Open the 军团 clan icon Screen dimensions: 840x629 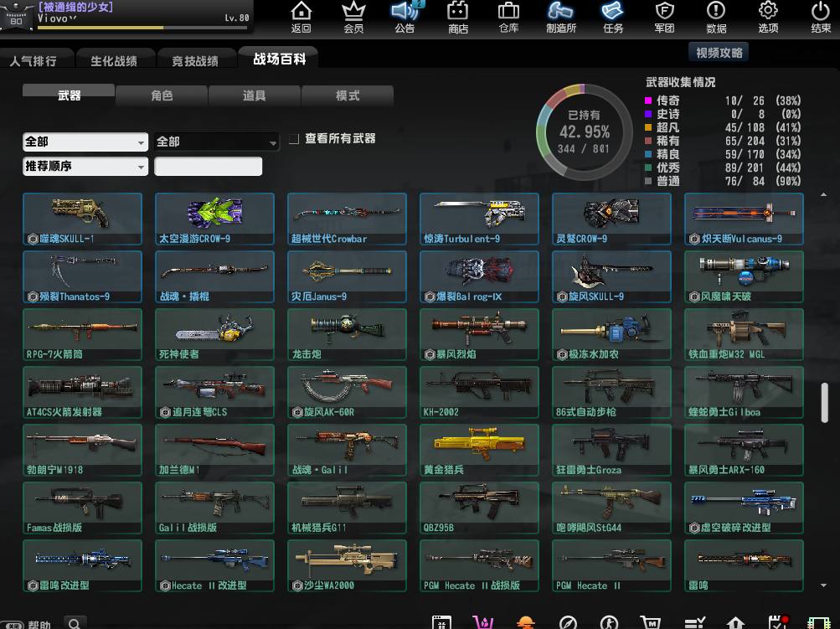point(664,17)
